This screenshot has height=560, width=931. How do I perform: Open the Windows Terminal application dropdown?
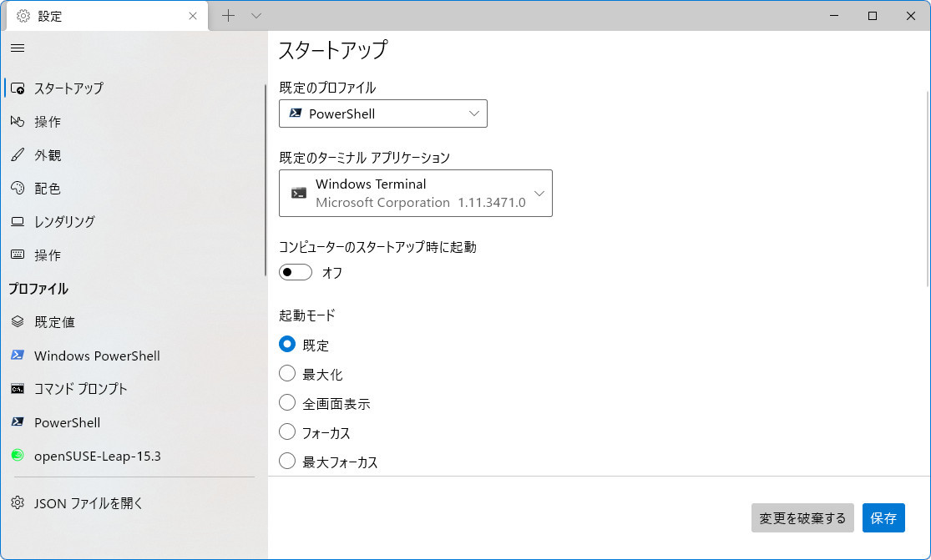pos(416,194)
